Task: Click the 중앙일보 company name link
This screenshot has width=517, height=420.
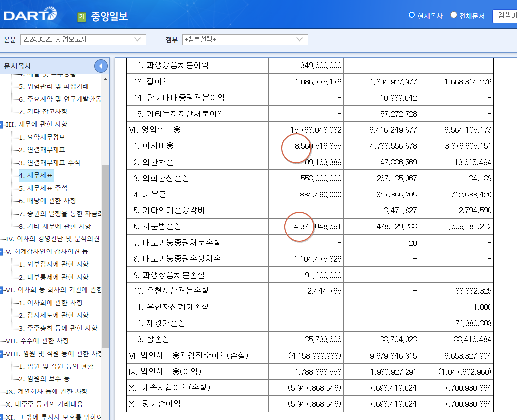Action: (x=109, y=16)
